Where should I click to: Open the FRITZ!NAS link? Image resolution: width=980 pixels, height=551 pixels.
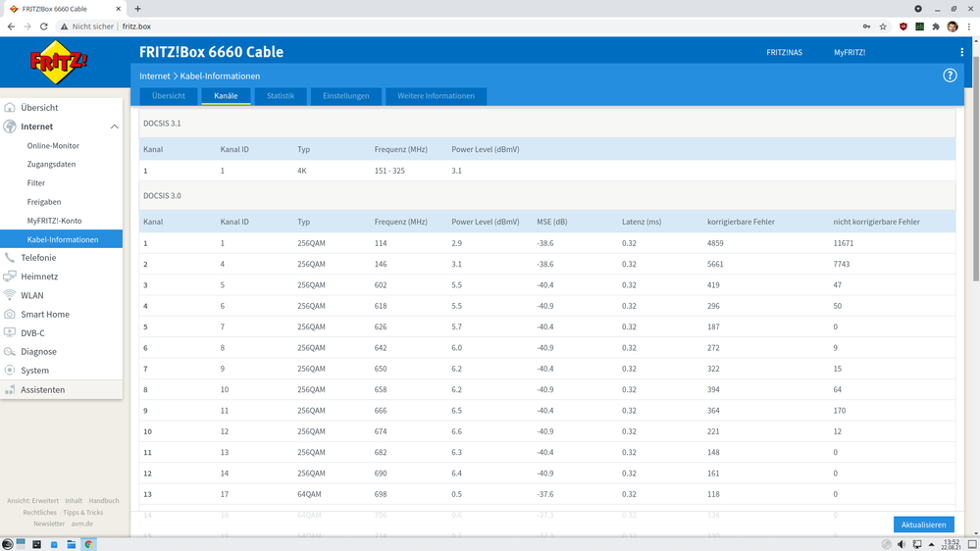(784, 52)
